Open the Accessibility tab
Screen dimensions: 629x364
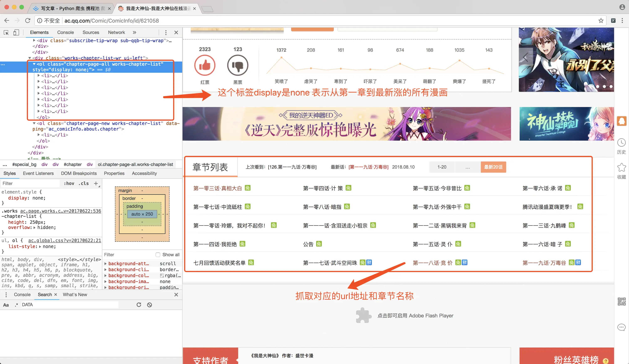pyautogui.click(x=144, y=173)
